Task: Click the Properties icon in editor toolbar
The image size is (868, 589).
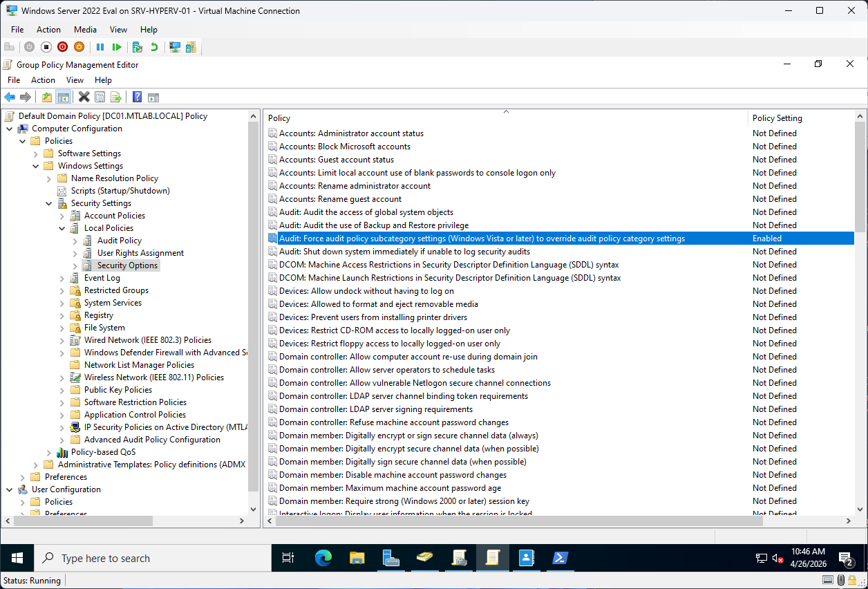Action: 100,97
